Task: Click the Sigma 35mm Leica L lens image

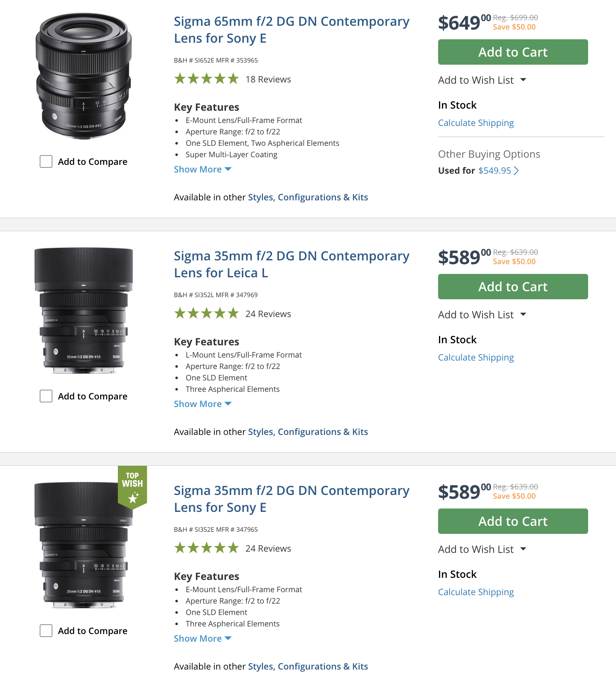Action: tap(84, 311)
